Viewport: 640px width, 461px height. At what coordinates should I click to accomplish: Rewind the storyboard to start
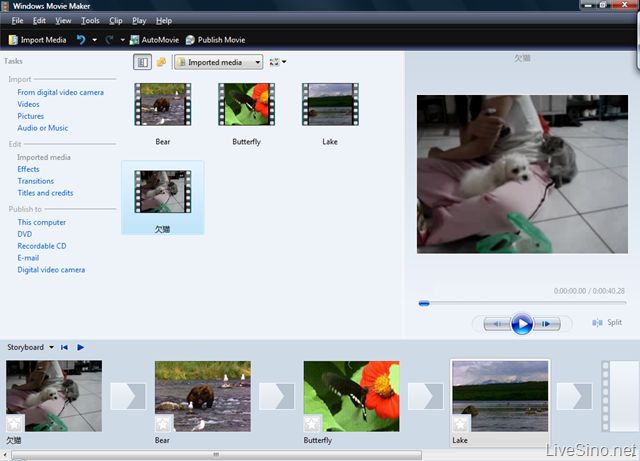coord(64,347)
